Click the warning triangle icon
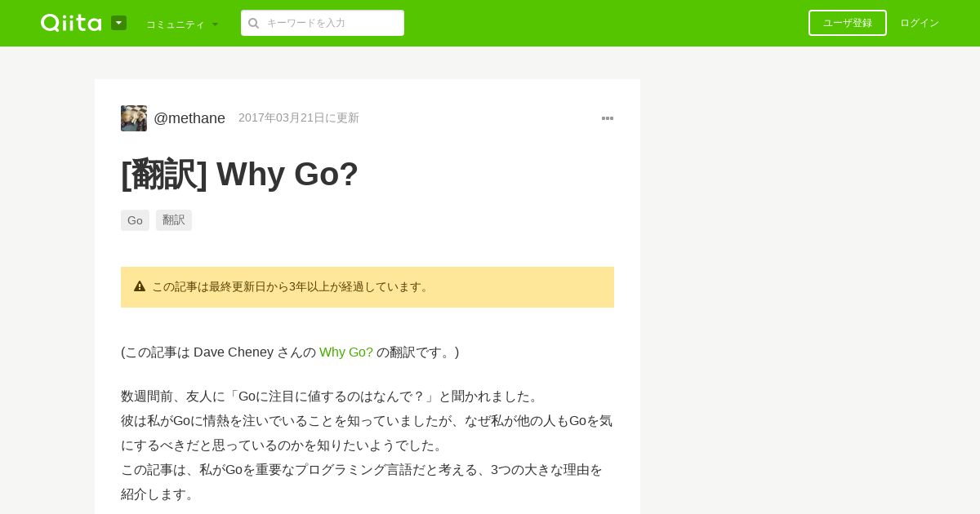The width and height of the screenshot is (980, 514). click(140, 286)
